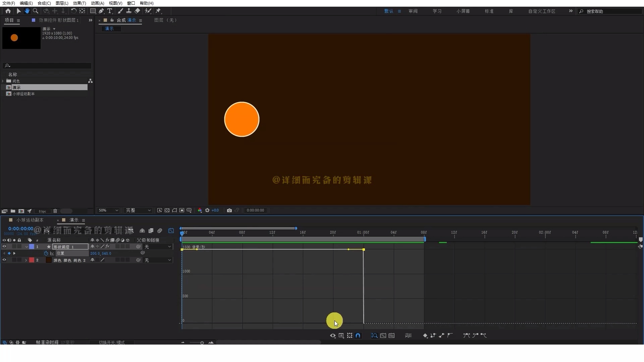Open the 合成(C) menu
Screen dimensions: 644x362
[x=44, y=3]
